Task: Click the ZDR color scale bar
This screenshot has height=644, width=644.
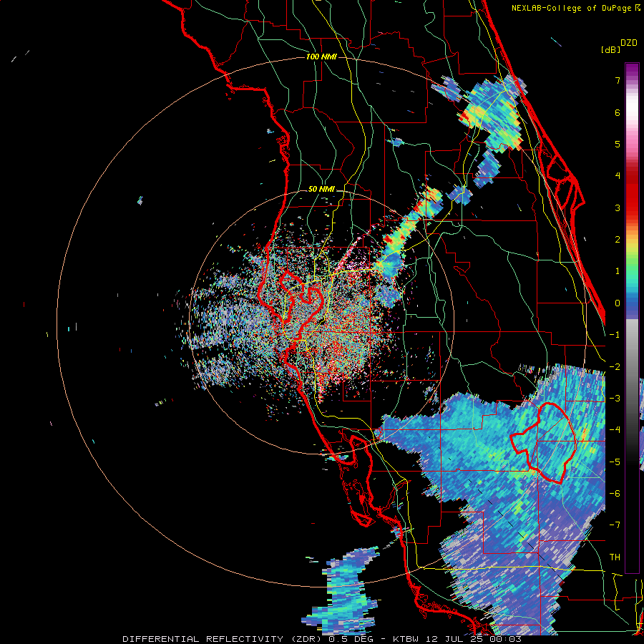Action: (x=632, y=318)
